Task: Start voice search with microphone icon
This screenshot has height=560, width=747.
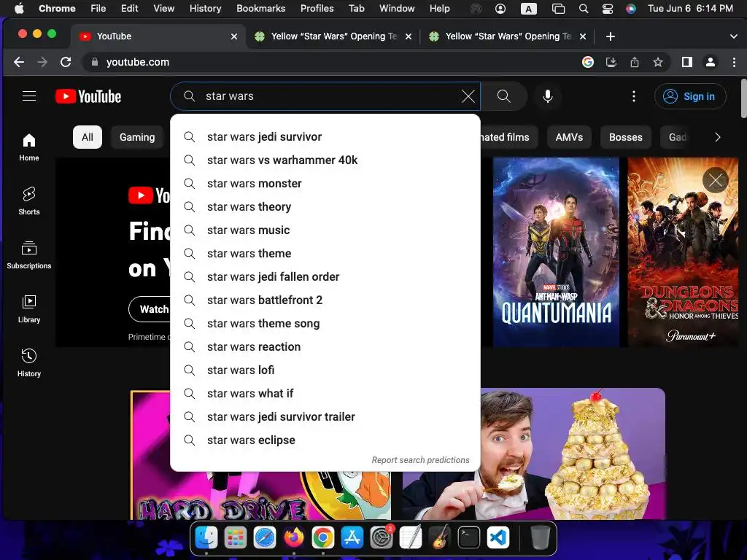Action: click(x=548, y=96)
